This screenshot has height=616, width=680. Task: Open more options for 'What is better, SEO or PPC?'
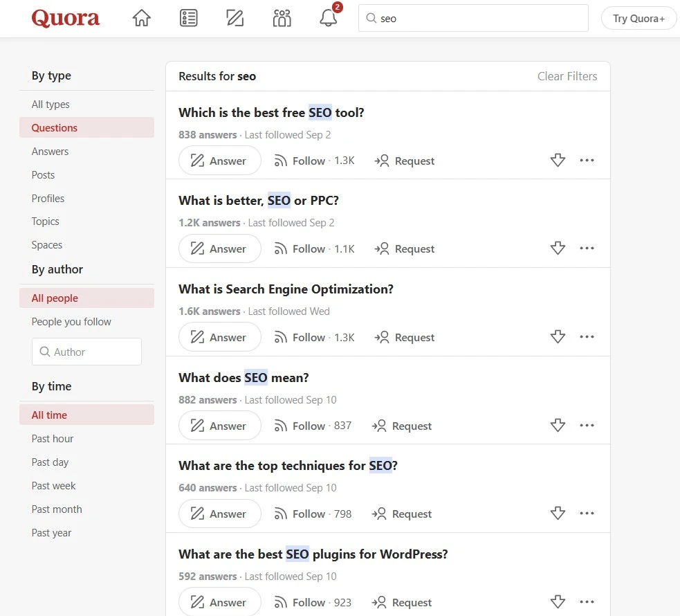(587, 248)
